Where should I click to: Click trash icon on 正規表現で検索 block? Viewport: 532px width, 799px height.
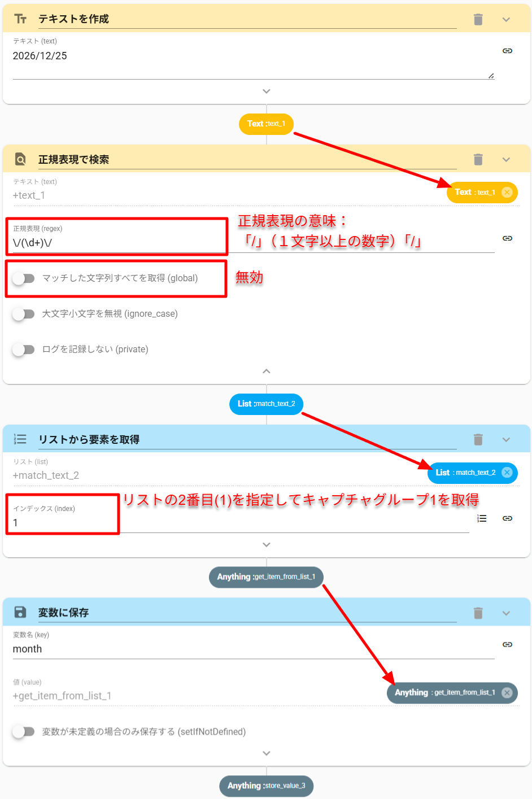click(x=478, y=160)
